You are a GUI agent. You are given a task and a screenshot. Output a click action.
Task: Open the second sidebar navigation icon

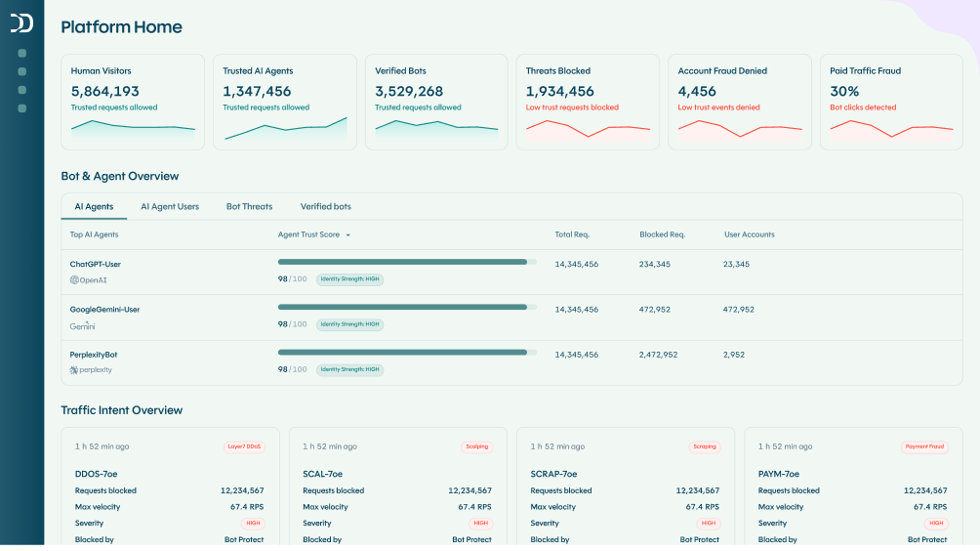coord(21,71)
